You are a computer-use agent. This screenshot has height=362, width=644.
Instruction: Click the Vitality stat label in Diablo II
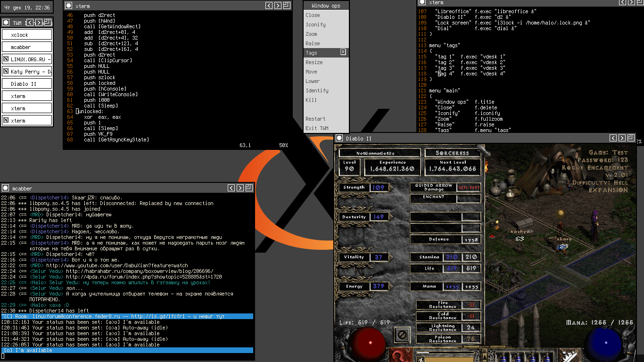pyautogui.click(x=354, y=257)
